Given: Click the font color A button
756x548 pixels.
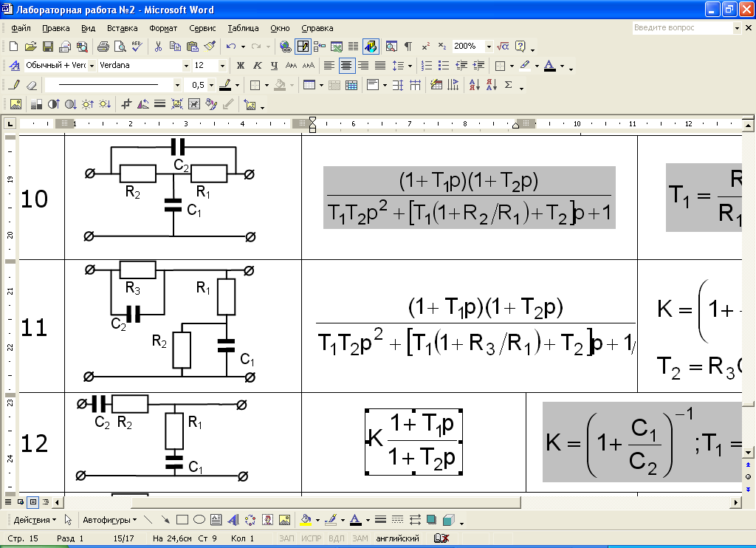Looking at the screenshot, I should click(549, 66).
